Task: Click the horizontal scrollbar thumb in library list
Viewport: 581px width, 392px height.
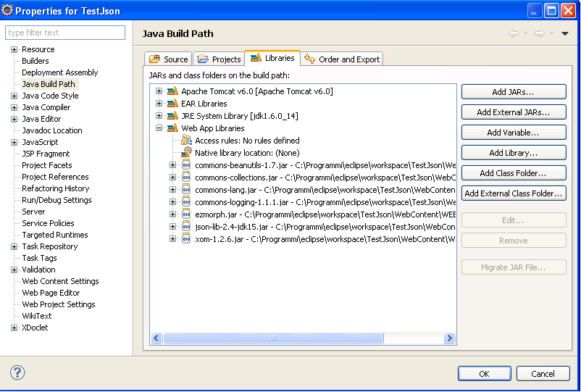Action: 273,338
